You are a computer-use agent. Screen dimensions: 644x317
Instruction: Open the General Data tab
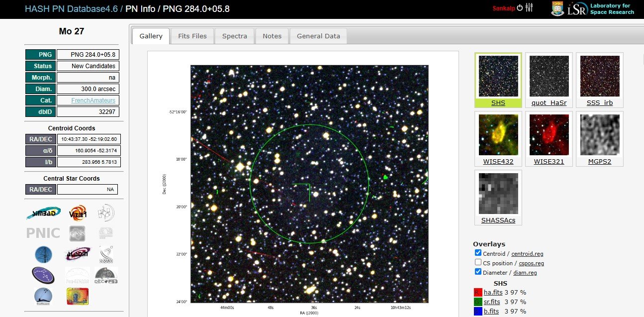(x=318, y=36)
